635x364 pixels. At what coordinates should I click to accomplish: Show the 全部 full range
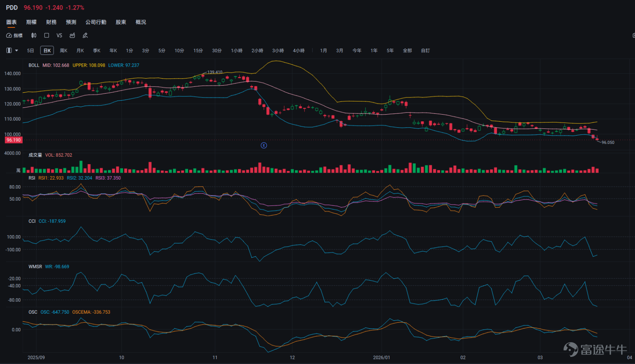[407, 51]
